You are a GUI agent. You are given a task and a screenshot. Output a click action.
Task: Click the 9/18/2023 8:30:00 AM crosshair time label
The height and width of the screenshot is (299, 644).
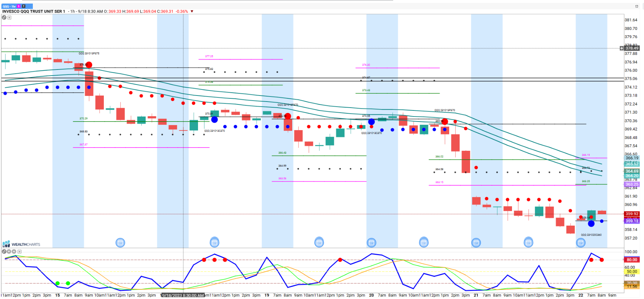click(183, 295)
